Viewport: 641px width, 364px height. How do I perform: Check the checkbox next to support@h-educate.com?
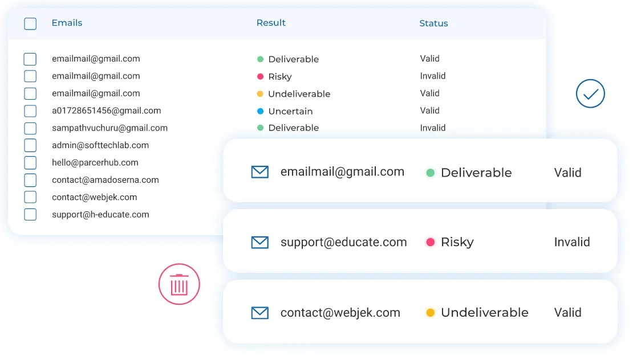30,215
